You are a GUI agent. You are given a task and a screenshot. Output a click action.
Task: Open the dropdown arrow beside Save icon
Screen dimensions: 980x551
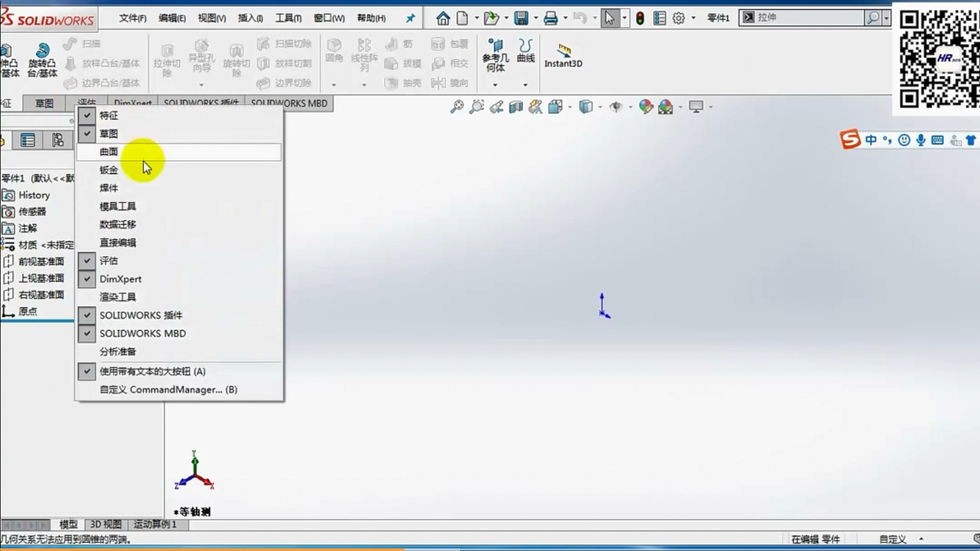tap(536, 18)
